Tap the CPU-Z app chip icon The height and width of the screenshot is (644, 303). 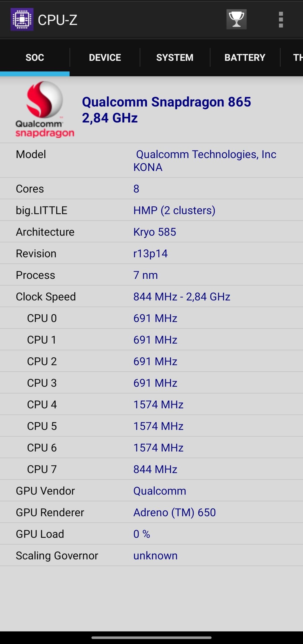click(22, 20)
